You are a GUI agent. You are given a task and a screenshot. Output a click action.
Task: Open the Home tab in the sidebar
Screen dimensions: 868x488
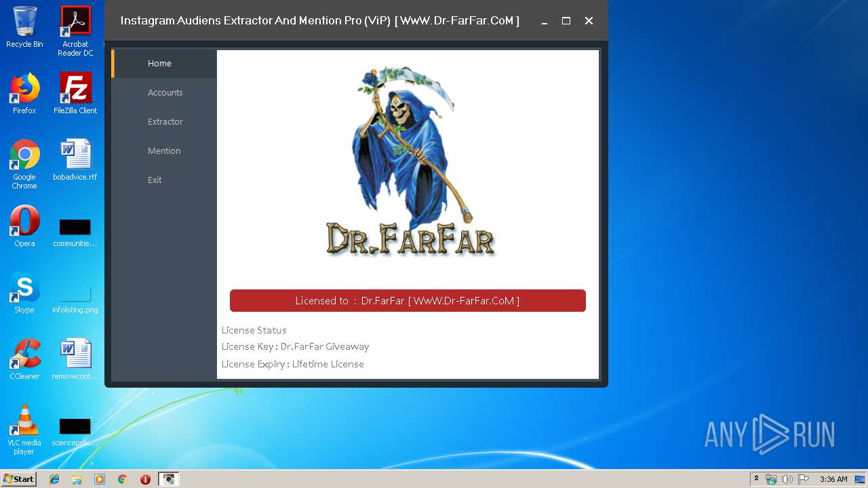click(164, 64)
